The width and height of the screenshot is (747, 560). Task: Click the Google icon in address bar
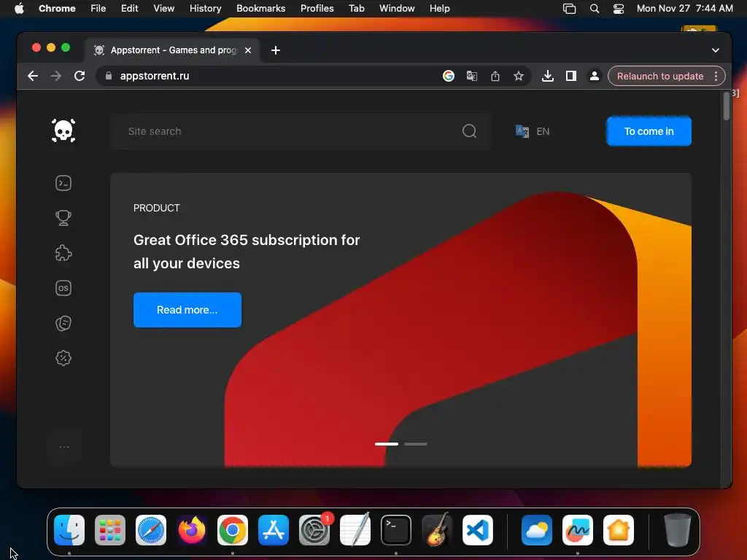pos(449,76)
